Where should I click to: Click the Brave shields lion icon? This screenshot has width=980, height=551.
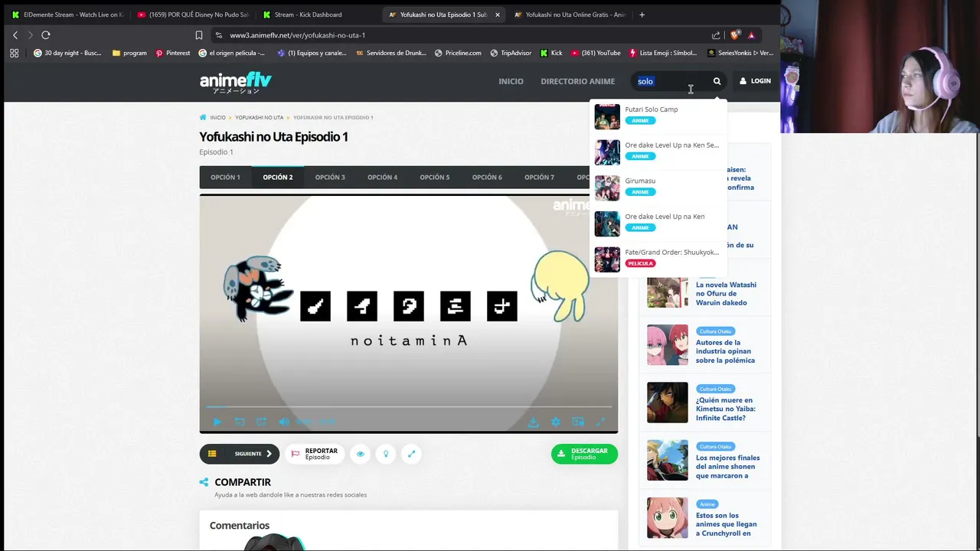pyautogui.click(x=735, y=35)
